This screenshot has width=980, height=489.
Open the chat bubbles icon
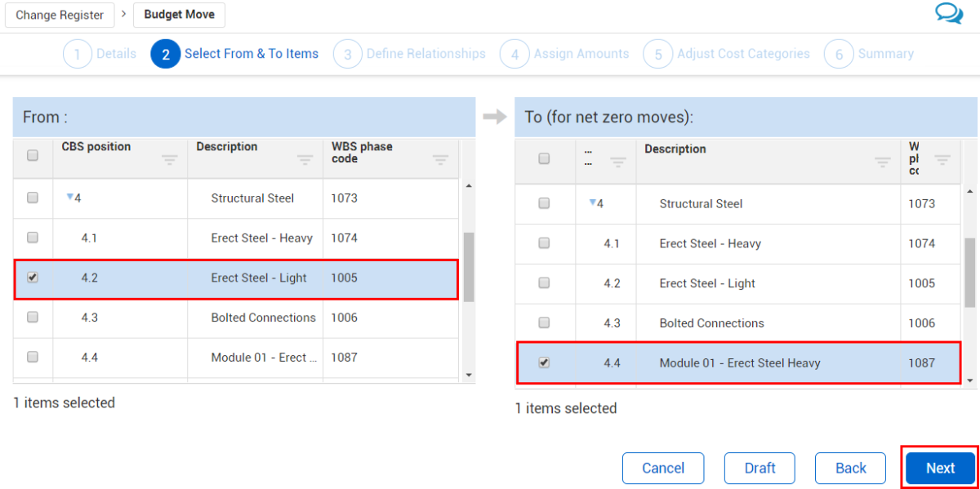(x=949, y=14)
